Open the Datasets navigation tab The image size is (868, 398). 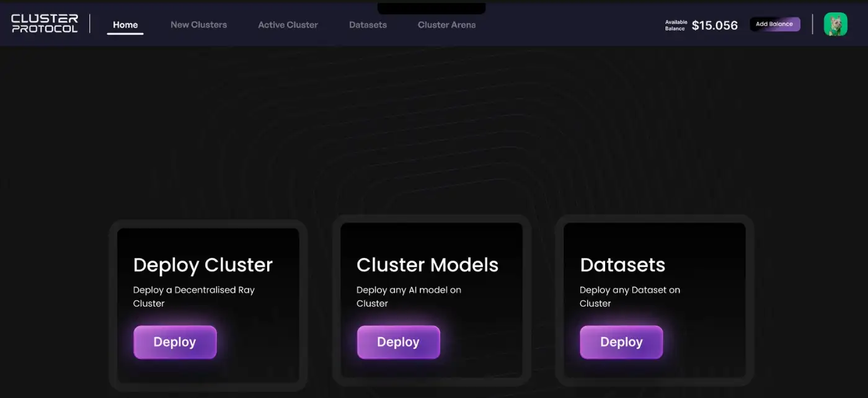(368, 25)
